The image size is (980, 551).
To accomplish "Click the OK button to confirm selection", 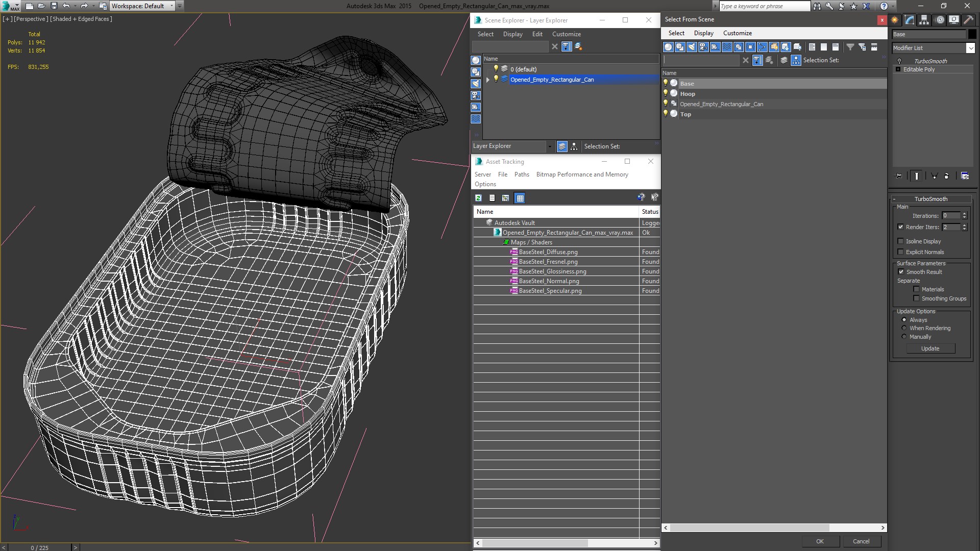I will click(x=819, y=541).
